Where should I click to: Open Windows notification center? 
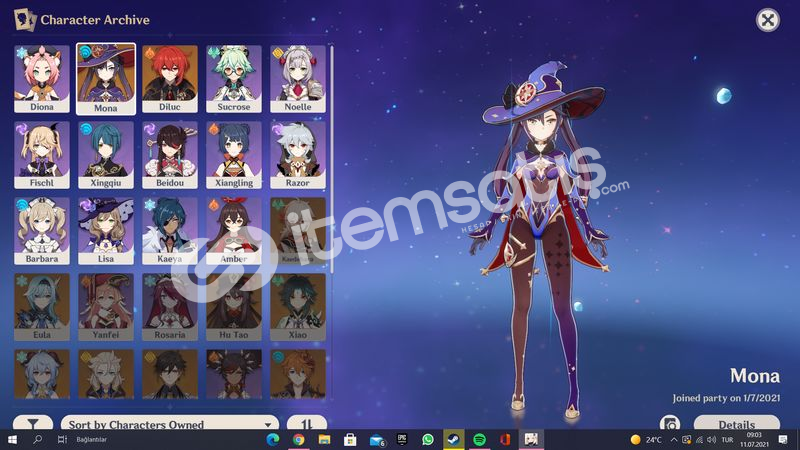(783, 439)
